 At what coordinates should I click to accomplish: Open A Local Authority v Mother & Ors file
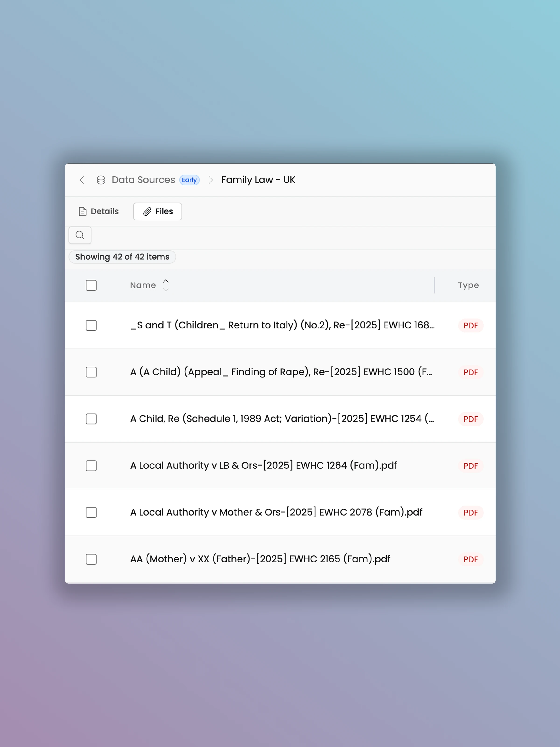point(276,512)
